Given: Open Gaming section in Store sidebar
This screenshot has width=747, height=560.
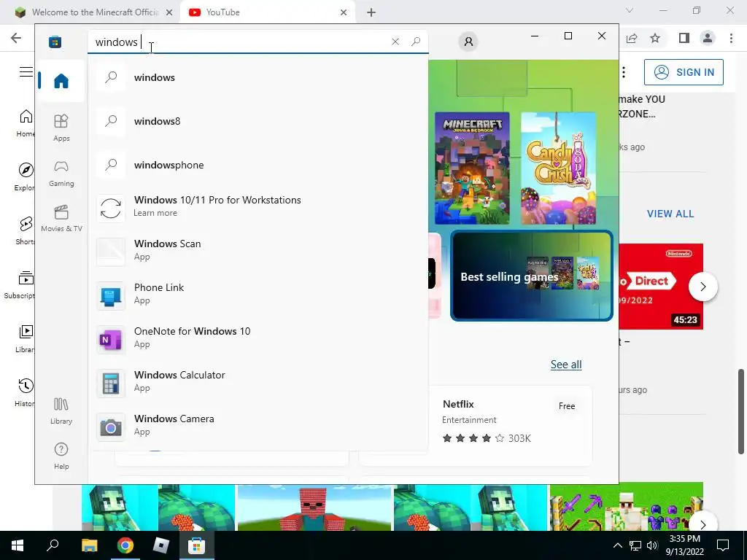Looking at the screenshot, I should 61,174.
